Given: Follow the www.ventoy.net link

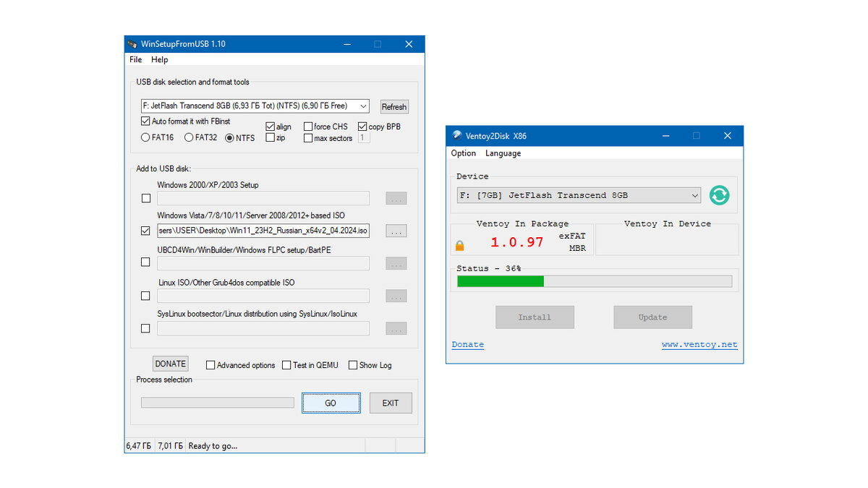Looking at the screenshot, I should pyautogui.click(x=699, y=345).
